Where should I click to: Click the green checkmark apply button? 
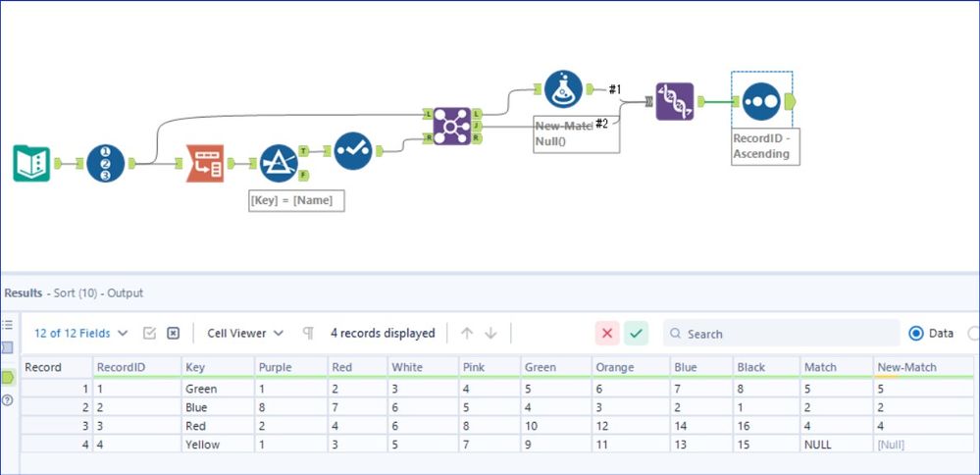[636, 333]
